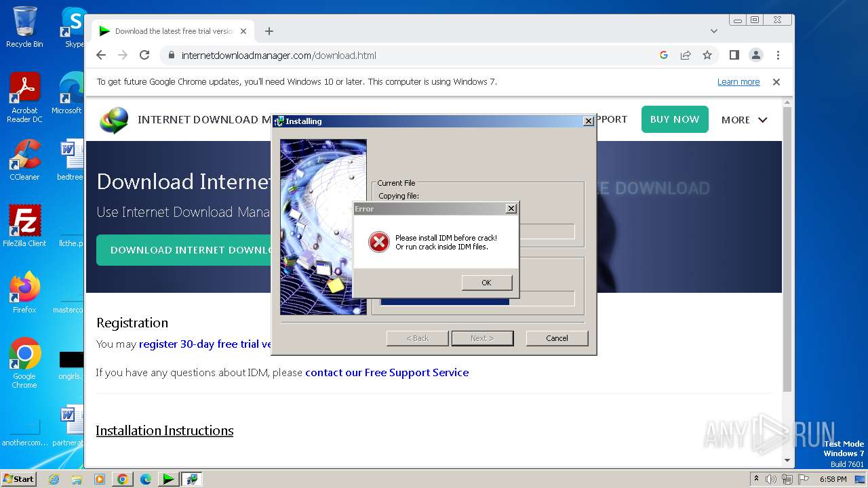Open Windows Explorer folder in taskbar
The width and height of the screenshot is (868, 488).
(77, 479)
